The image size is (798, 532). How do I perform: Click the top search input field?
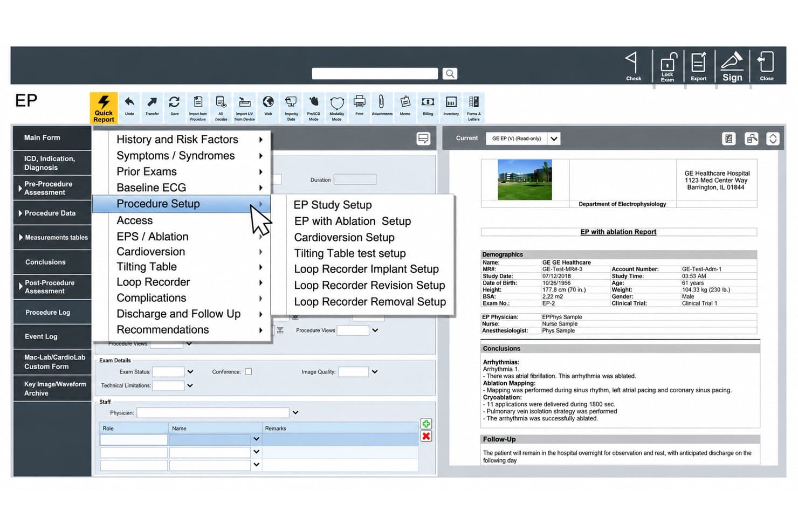coord(375,73)
